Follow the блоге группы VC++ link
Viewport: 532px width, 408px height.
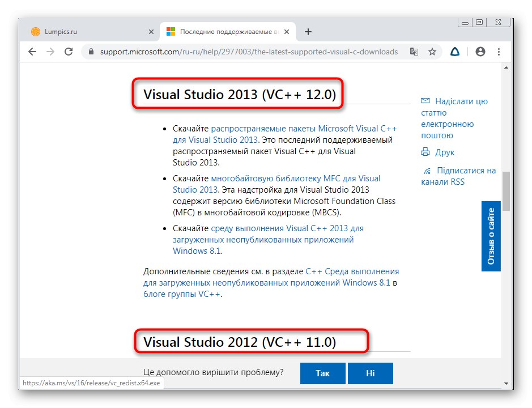tap(182, 294)
